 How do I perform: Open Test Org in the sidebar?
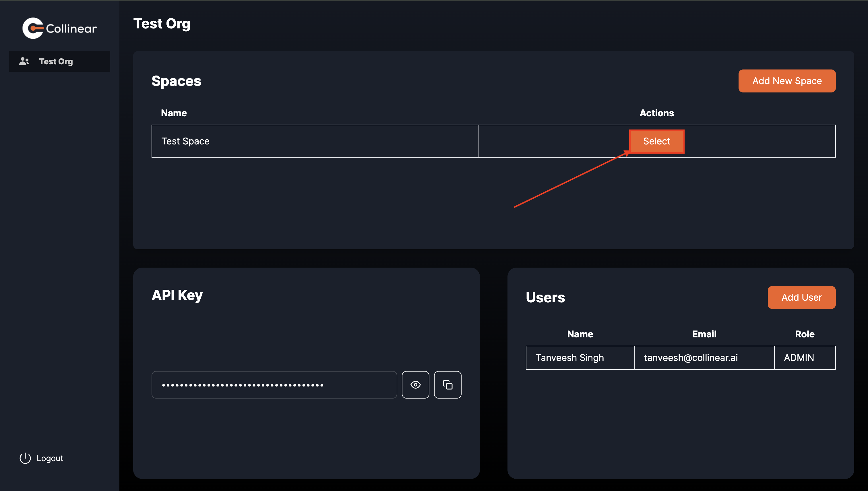click(x=60, y=61)
